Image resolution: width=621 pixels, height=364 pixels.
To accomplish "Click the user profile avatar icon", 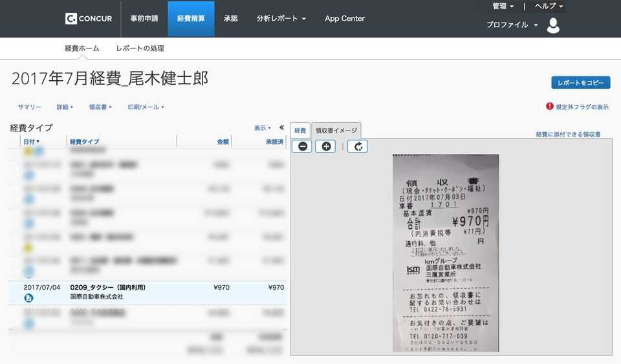I will (553, 25).
